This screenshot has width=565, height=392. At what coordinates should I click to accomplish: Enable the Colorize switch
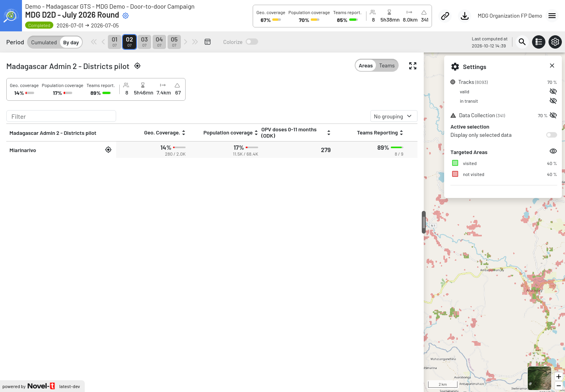[x=252, y=42]
